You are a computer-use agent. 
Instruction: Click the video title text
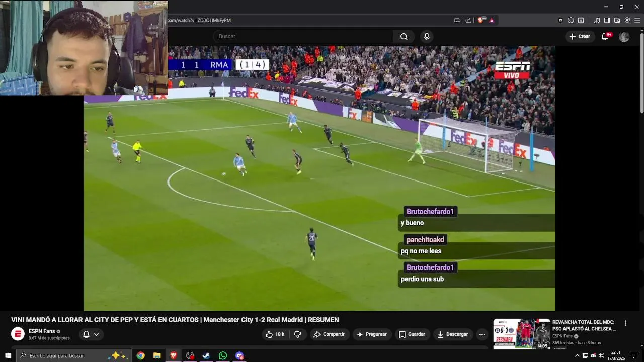[x=175, y=320]
